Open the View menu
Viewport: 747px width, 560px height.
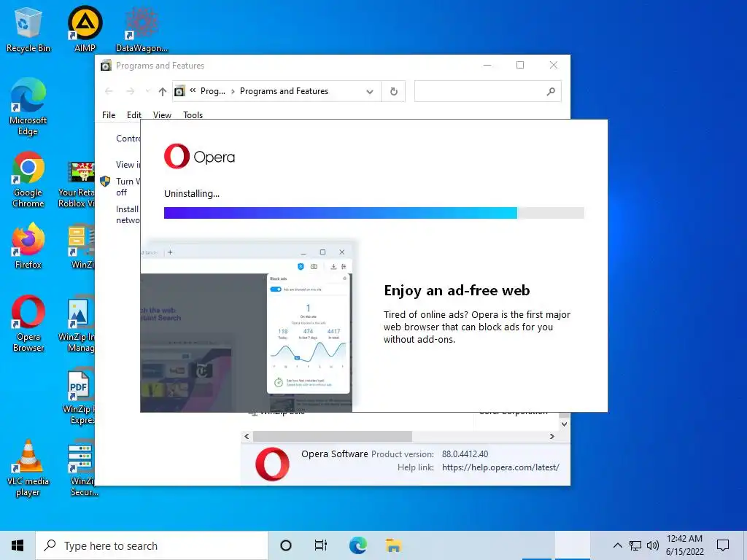pos(162,114)
